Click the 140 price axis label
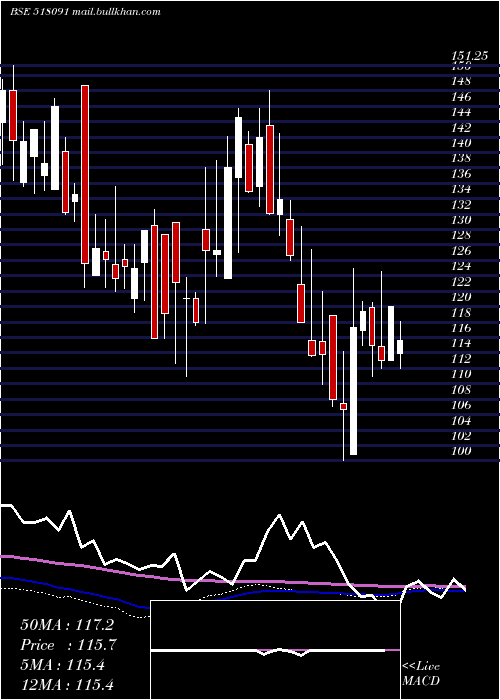Viewport: 500px width, 700px height. pyautogui.click(x=461, y=143)
